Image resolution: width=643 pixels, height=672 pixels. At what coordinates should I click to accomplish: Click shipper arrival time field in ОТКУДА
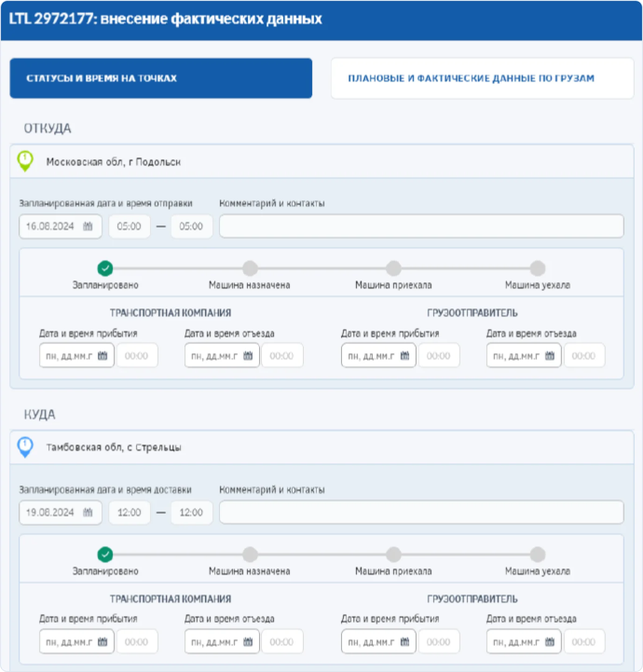(x=439, y=356)
